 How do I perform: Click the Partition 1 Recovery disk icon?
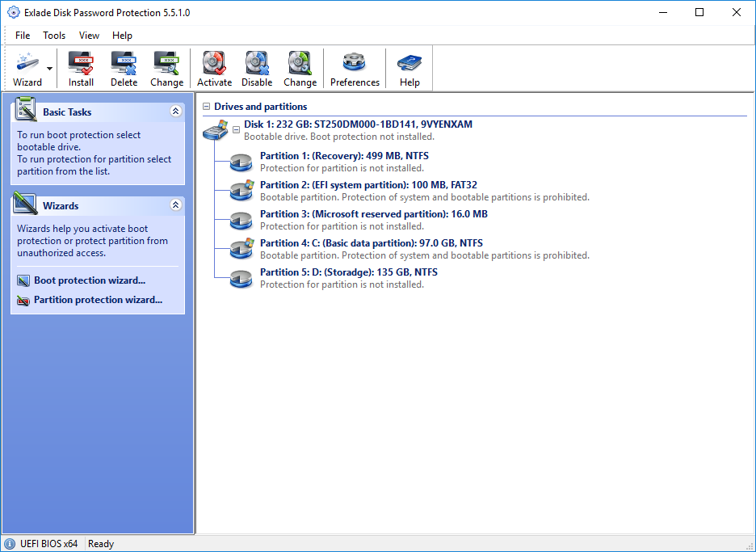[240, 162]
